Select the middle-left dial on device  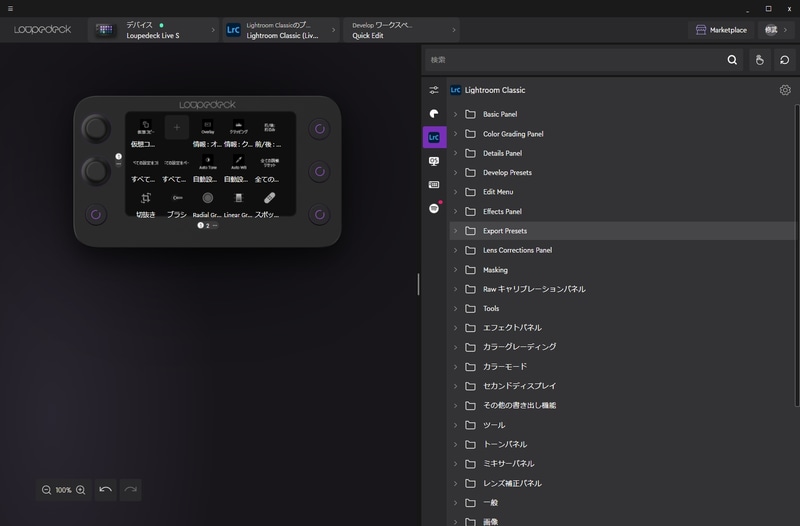(x=96, y=171)
